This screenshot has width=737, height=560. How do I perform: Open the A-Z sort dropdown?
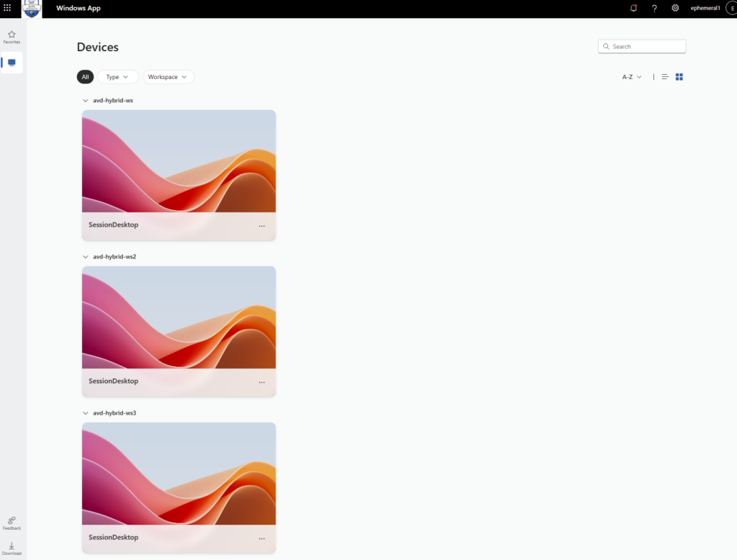click(x=632, y=76)
